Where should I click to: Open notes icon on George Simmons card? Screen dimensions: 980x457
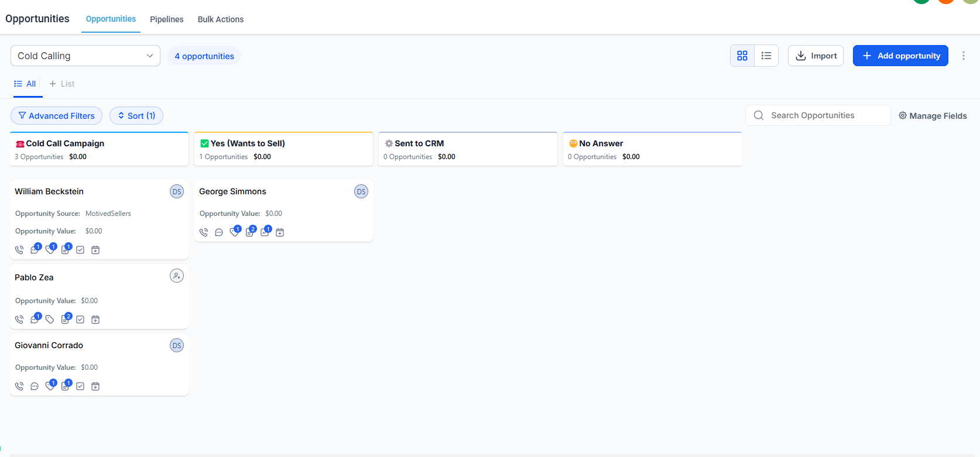point(249,232)
